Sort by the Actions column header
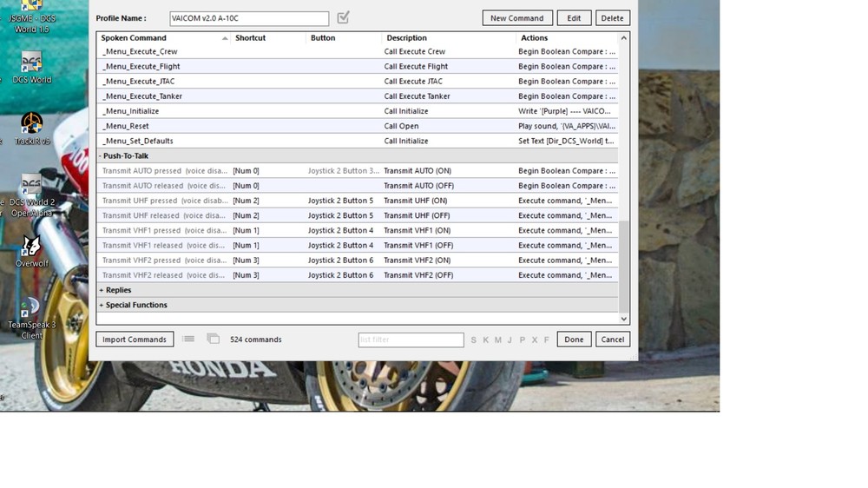868x488 pixels. [x=567, y=37]
